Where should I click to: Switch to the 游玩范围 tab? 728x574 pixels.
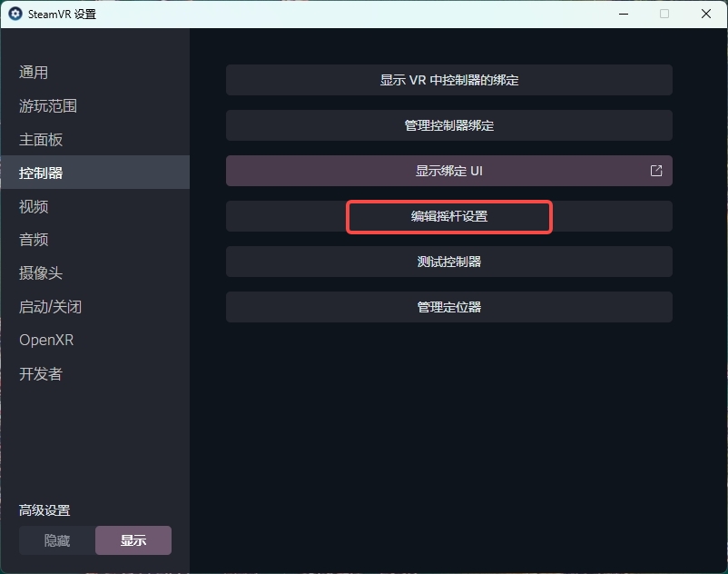[x=48, y=106]
